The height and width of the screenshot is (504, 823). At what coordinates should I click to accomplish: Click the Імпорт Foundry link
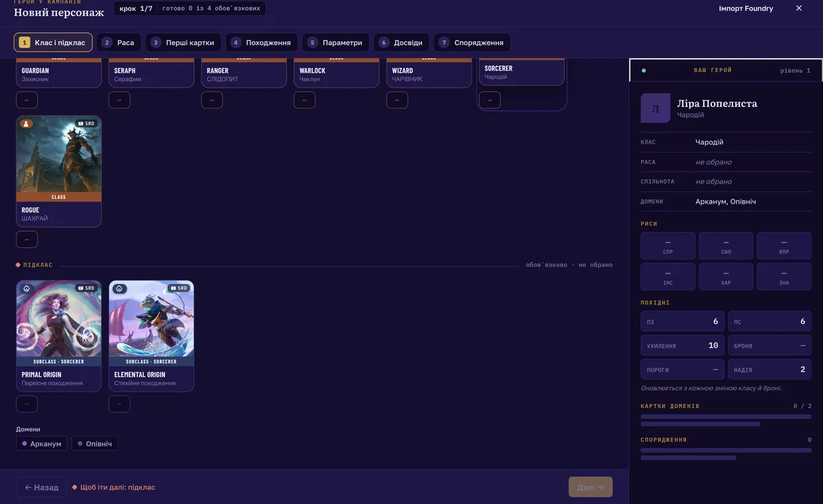(x=746, y=8)
